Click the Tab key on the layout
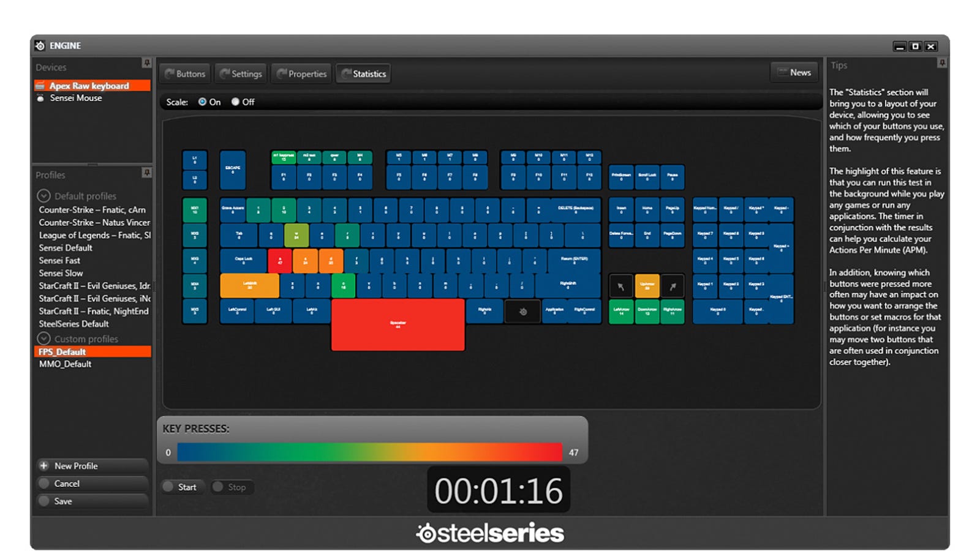This screenshot has height=551, width=980. click(239, 235)
